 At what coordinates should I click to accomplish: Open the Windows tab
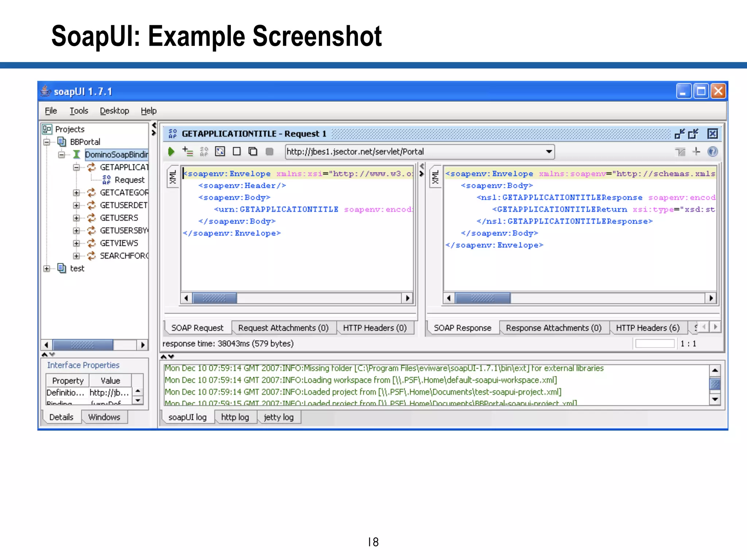[x=104, y=417]
